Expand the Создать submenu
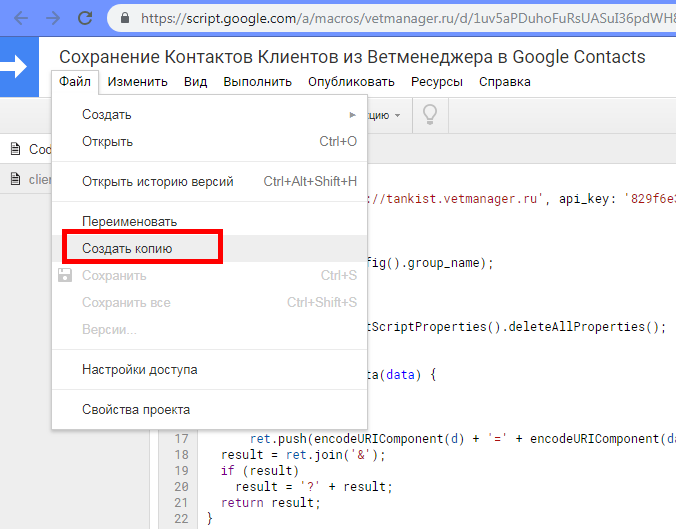 point(210,115)
